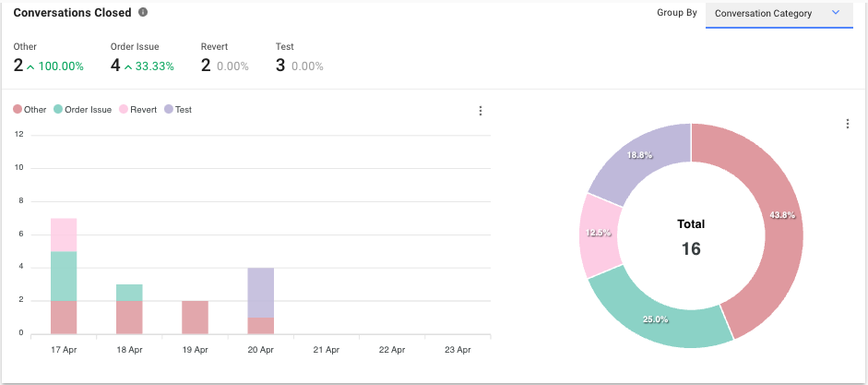Click the Revert bar segment on 17 Apr
The image size is (868, 385).
point(64,235)
